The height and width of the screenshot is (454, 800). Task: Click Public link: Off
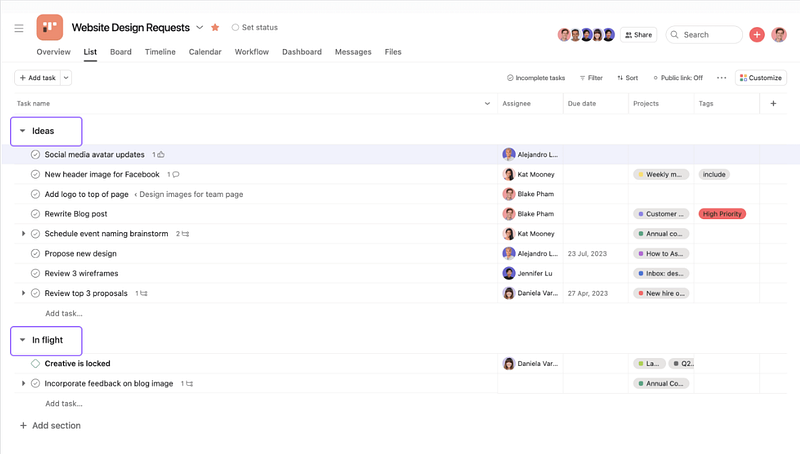(x=678, y=78)
